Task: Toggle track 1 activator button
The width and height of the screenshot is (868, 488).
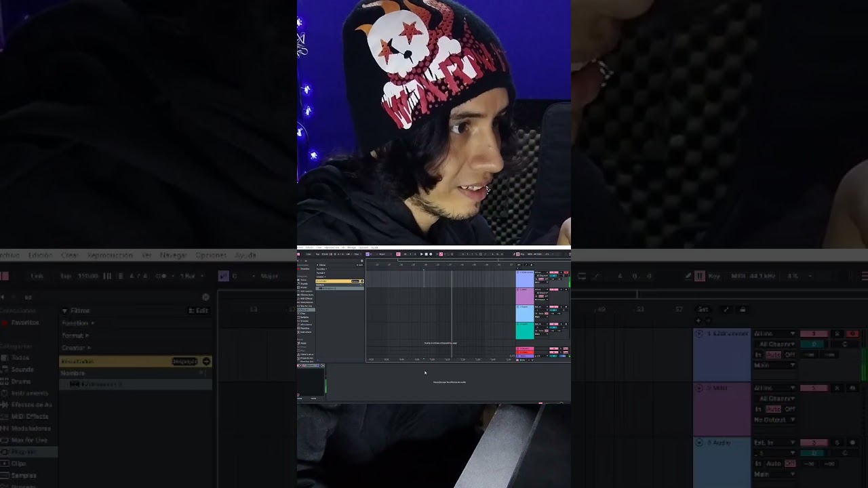Action: point(554,272)
